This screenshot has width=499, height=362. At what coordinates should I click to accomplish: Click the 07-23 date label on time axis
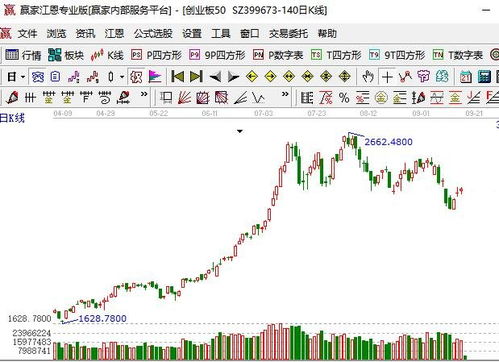pos(317,113)
